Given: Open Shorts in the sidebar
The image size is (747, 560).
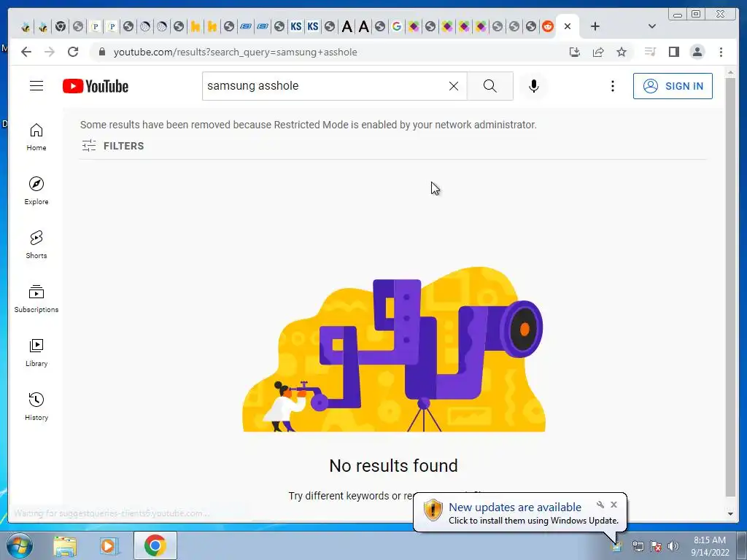Looking at the screenshot, I should click(x=36, y=245).
